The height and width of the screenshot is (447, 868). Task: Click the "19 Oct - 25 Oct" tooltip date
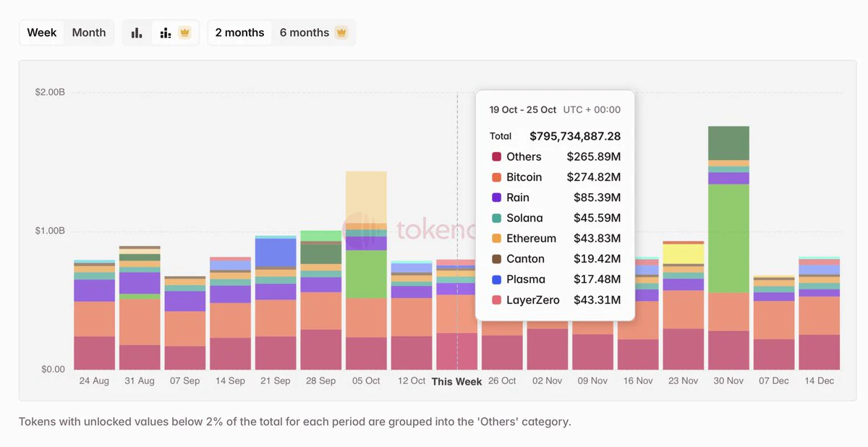523,110
